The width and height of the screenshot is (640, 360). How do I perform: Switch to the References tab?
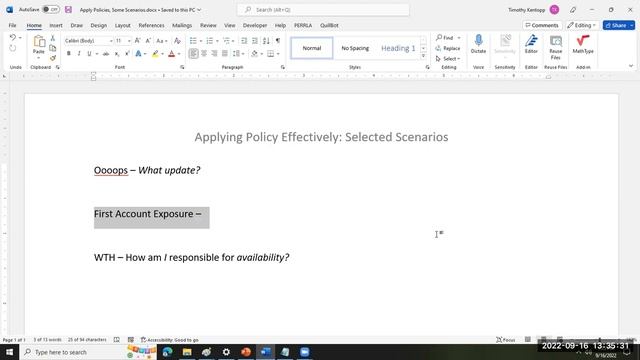pos(151,25)
